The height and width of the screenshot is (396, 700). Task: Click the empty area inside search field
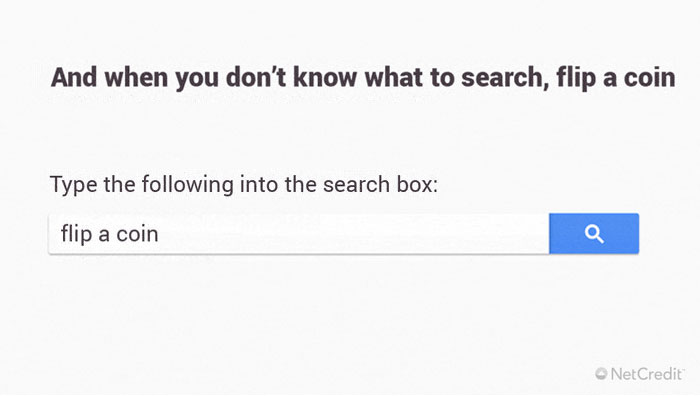[353, 233]
